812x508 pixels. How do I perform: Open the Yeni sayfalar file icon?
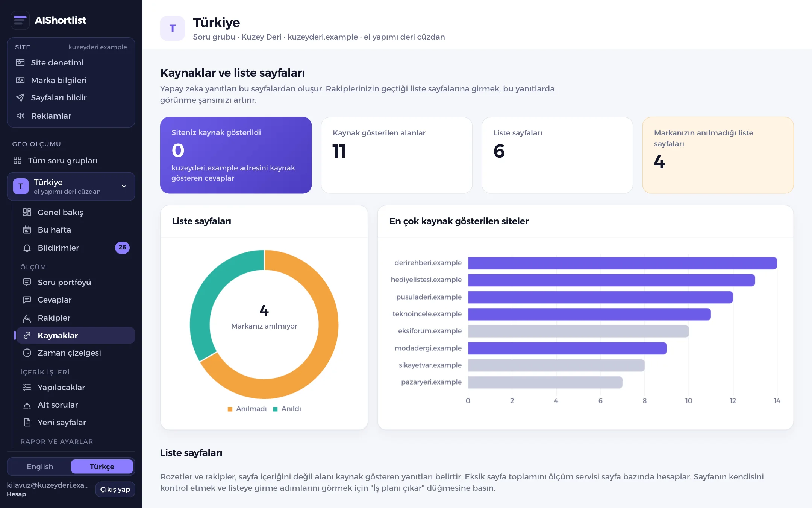(x=27, y=423)
